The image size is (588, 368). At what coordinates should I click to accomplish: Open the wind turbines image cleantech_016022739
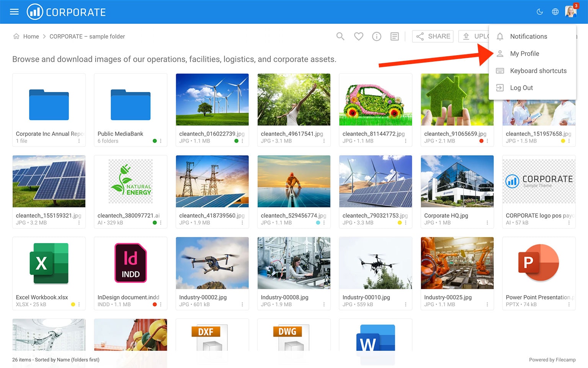212,100
